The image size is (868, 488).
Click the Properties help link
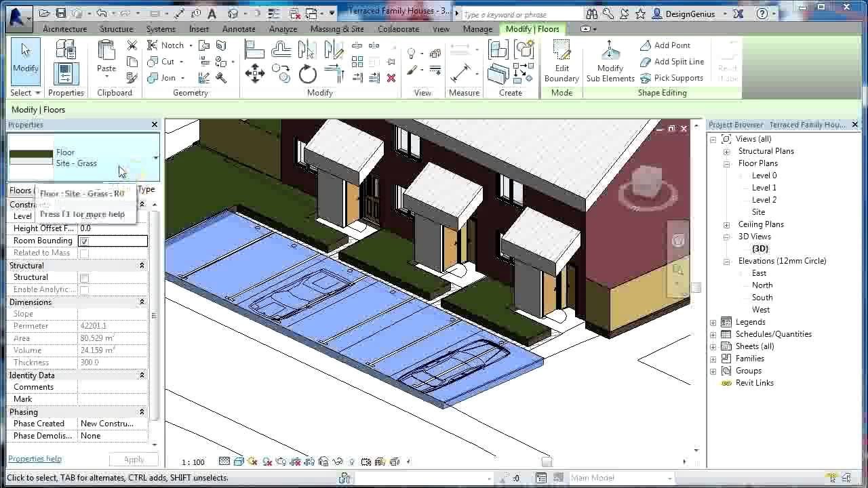pos(35,459)
